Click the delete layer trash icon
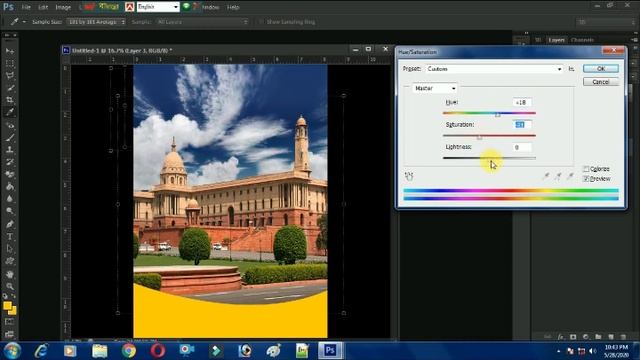Viewport: 640px width, 360px height. [x=623, y=337]
